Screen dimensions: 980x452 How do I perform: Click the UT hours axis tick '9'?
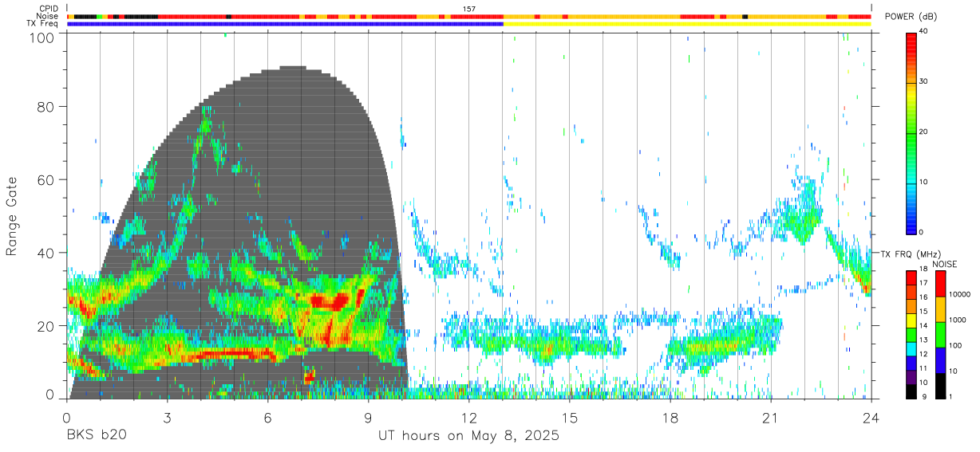[368, 417]
